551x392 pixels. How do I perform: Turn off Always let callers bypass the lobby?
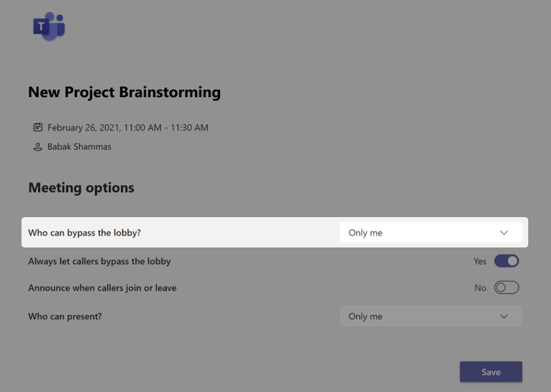click(507, 261)
